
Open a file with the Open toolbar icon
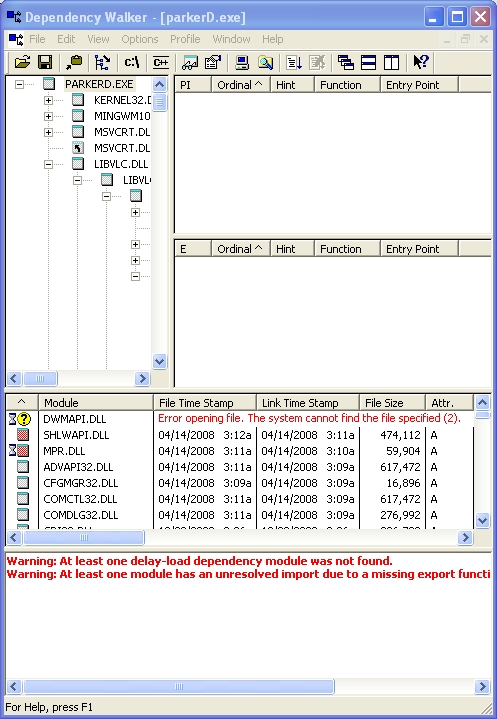(22, 62)
